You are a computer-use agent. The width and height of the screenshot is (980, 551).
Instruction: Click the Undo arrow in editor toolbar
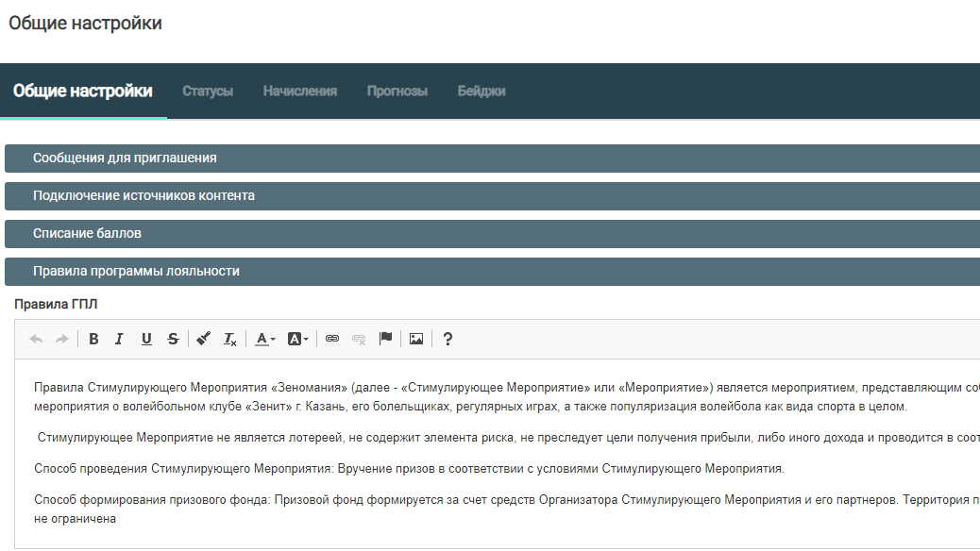pos(37,340)
